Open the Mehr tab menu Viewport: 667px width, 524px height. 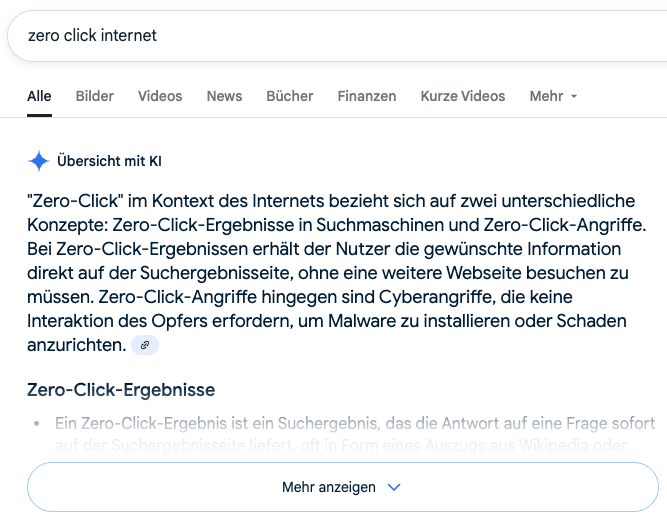[x=553, y=96]
